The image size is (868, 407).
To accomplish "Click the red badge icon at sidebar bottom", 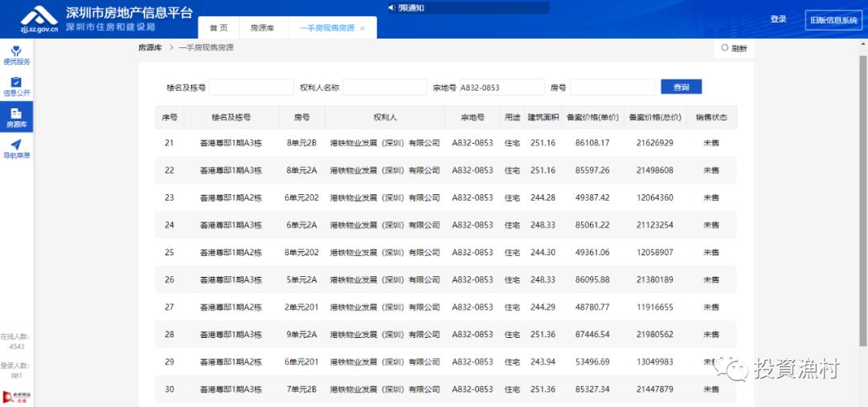I will (17, 397).
